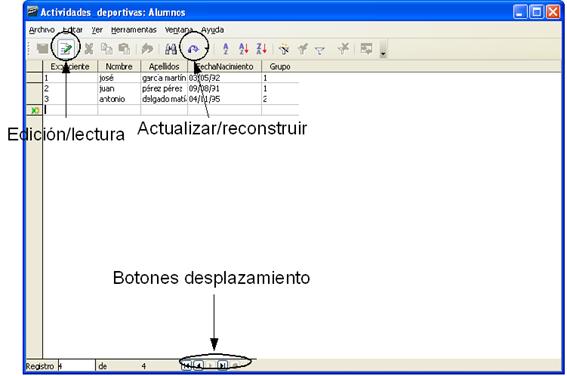
Task: Select the Expediente column header
Action: [70, 67]
